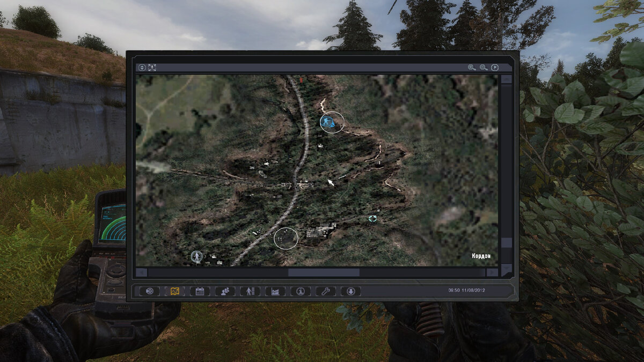The image size is (644, 362).
Task: Open the wrench settings tab
Action: tap(325, 291)
